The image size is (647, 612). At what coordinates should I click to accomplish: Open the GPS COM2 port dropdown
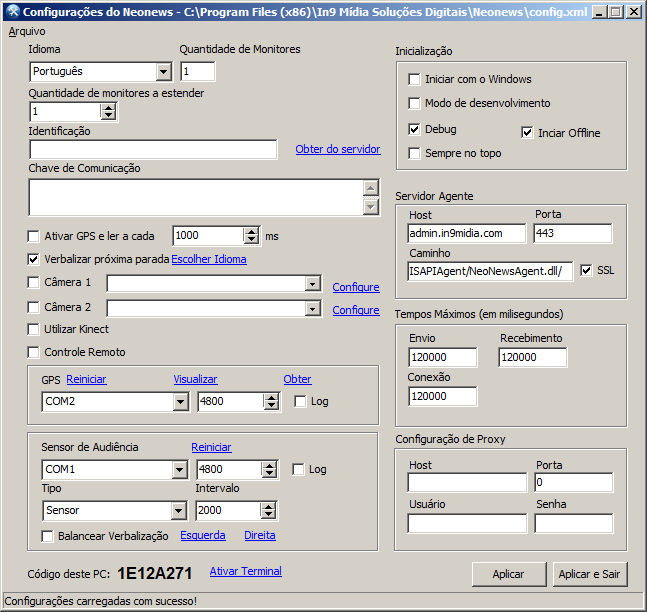click(180, 402)
